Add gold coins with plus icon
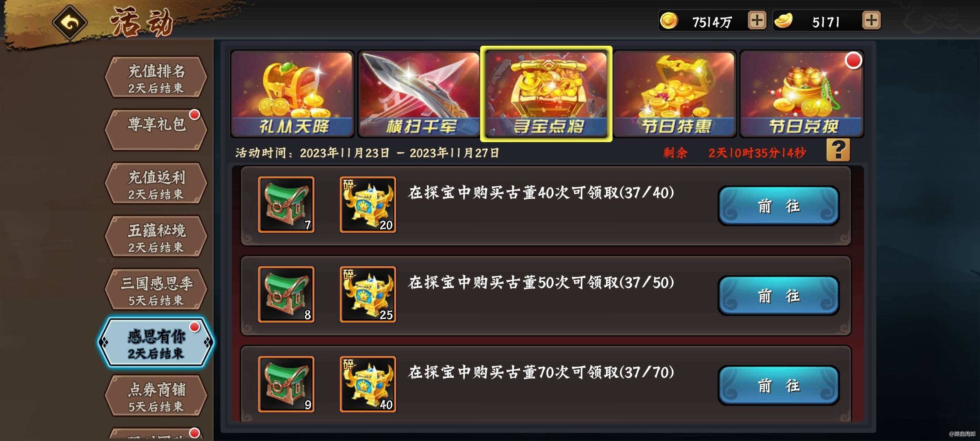 click(x=757, y=20)
